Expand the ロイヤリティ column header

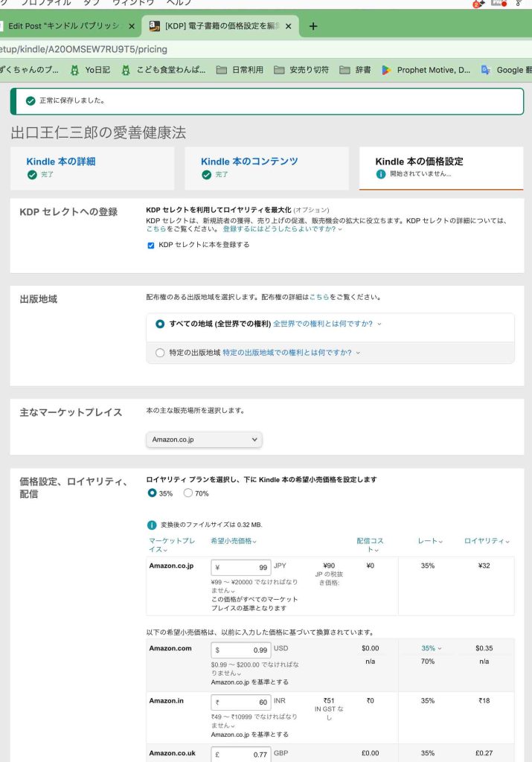487,541
